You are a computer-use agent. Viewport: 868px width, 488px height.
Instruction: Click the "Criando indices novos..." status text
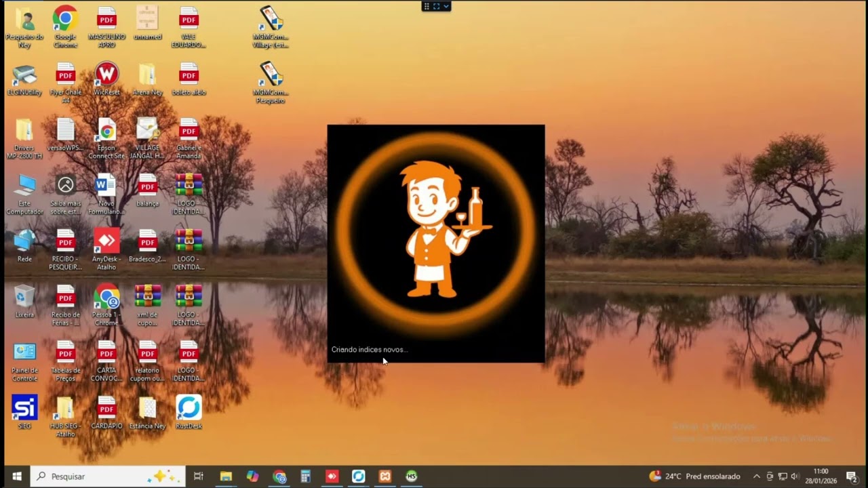click(370, 350)
